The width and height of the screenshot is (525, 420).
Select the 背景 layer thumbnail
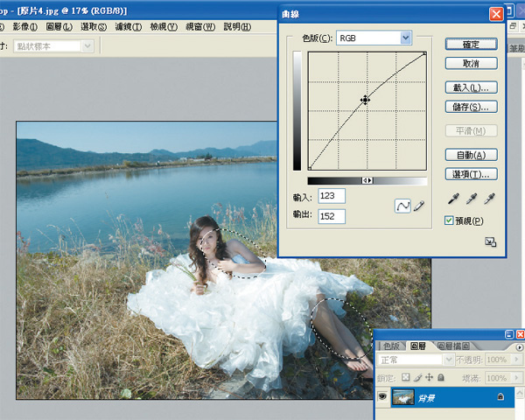tap(403, 397)
